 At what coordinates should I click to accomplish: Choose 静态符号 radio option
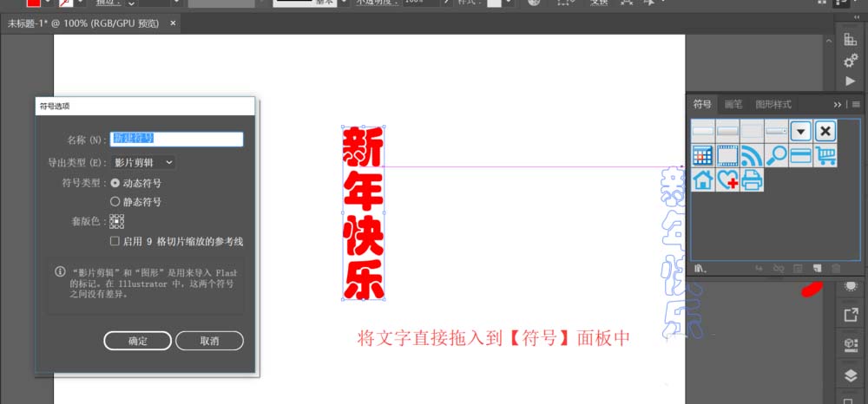(x=115, y=202)
